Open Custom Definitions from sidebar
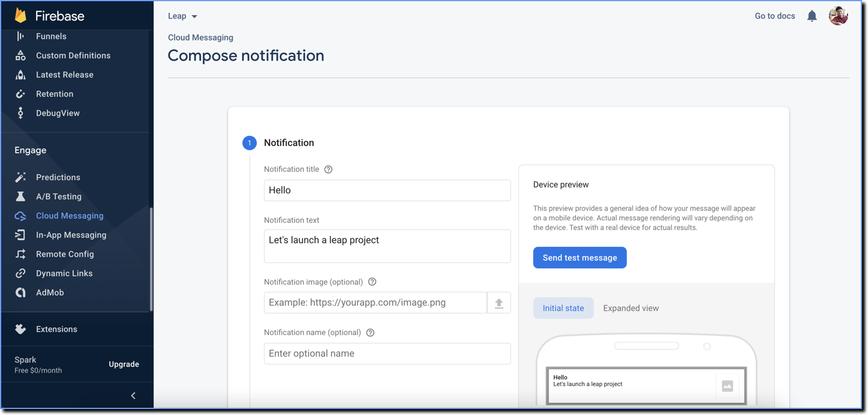Screen dimensions: 868x415 (73, 55)
